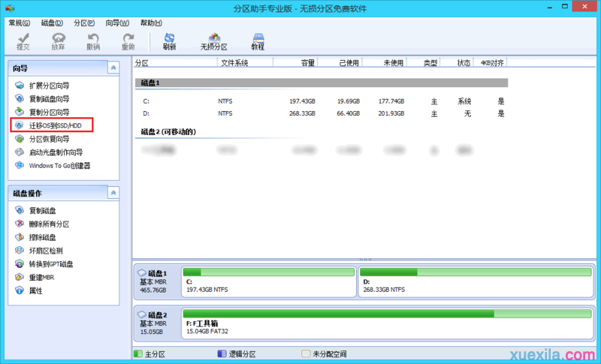601x364 pixels.
Task: Select D: 268.33GB NTFS partition bar
Action: [x=476, y=282]
